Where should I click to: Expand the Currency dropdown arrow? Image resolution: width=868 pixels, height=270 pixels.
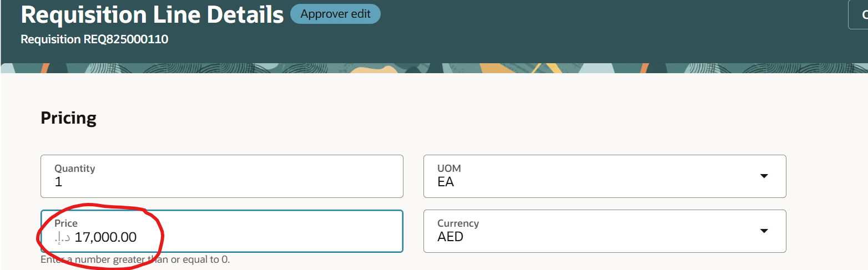tap(764, 231)
